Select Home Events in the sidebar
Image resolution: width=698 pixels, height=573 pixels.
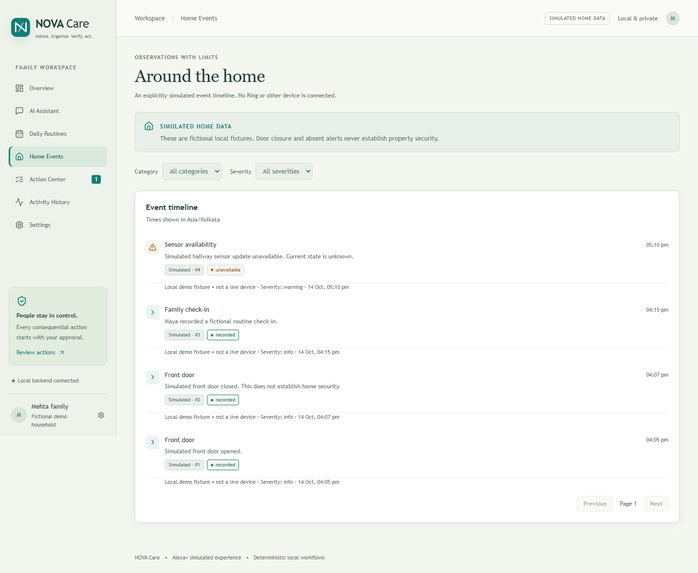58,157
